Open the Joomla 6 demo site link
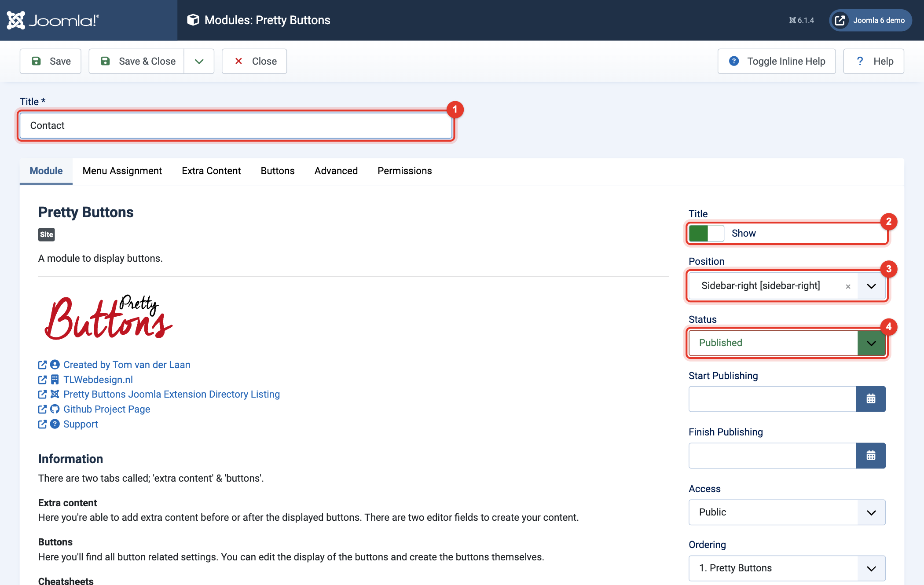 (870, 20)
